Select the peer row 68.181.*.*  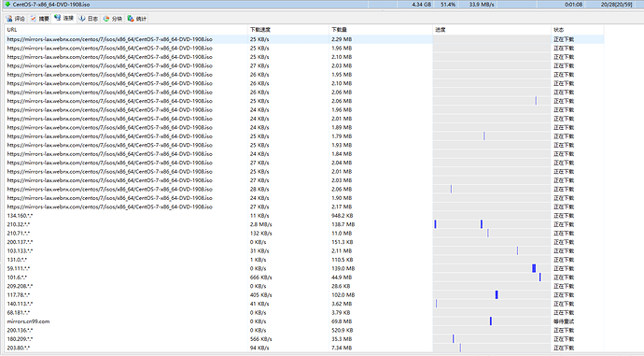[304, 312]
